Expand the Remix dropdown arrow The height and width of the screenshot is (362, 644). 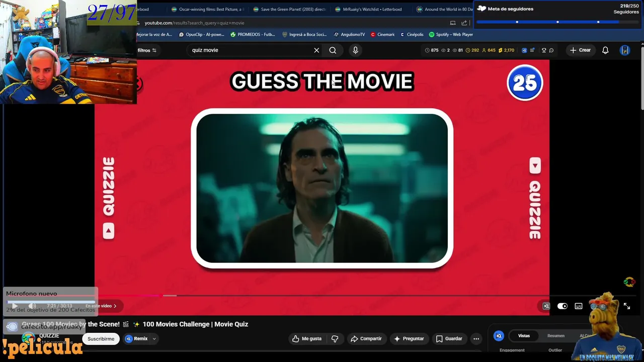154,339
